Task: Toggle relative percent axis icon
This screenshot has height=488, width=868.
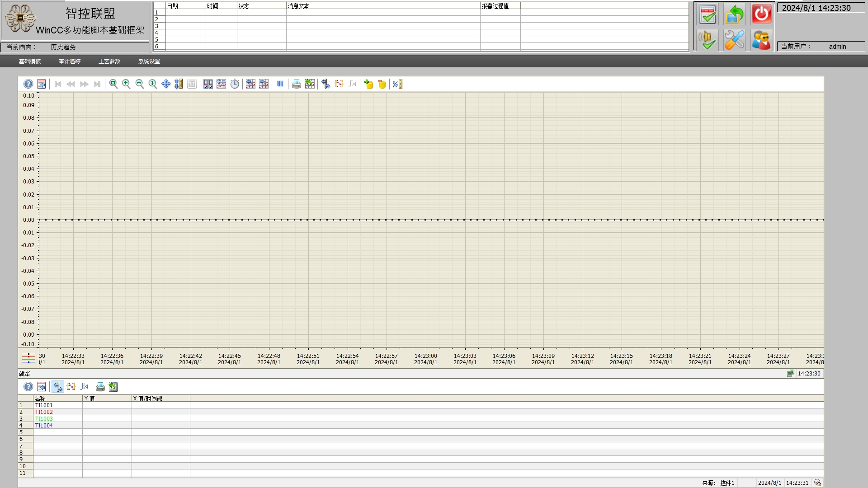Action: [397, 84]
